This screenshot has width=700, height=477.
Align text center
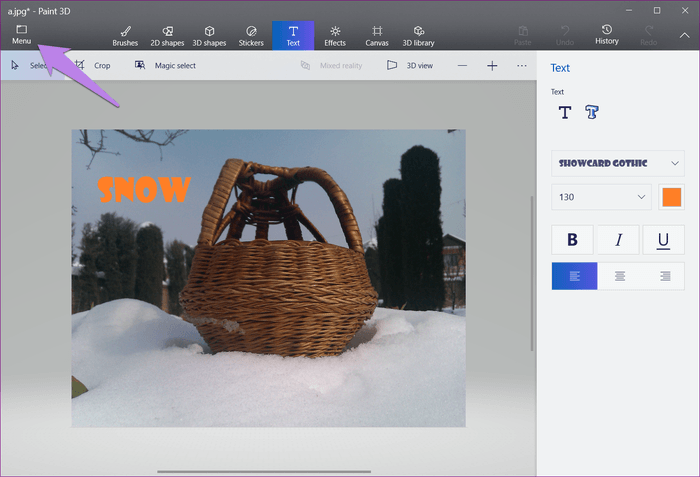(620, 276)
